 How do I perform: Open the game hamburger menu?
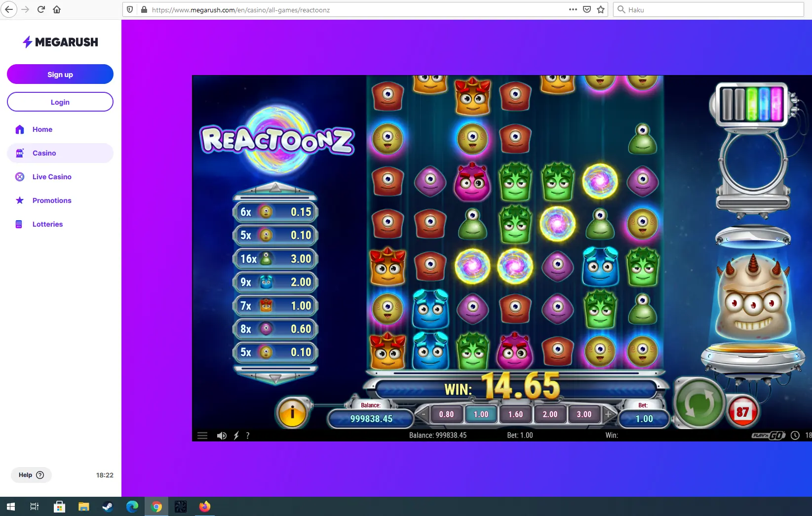[202, 436]
